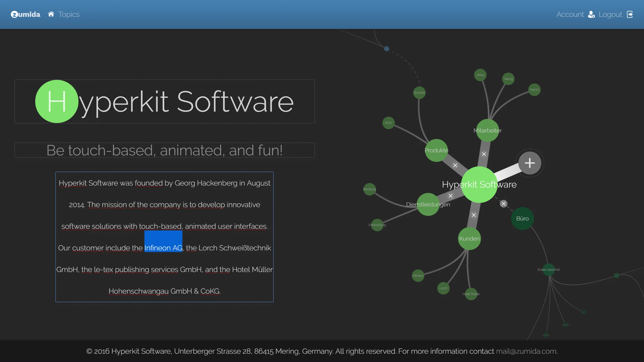Screen dimensions: 644x362
Task: Remove the link to Produkte node
Action: tap(455, 165)
